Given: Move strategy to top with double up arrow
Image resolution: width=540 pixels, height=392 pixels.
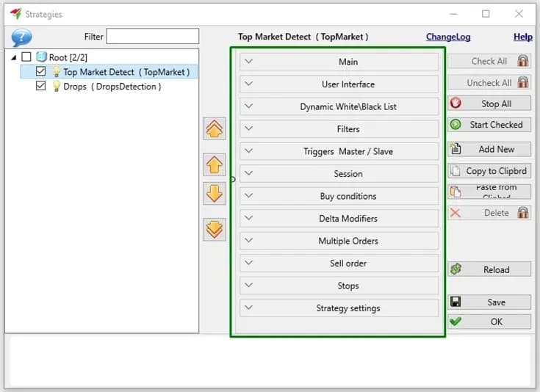Looking at the screenshot, I should pyautogui.click(x=215, y=128).
